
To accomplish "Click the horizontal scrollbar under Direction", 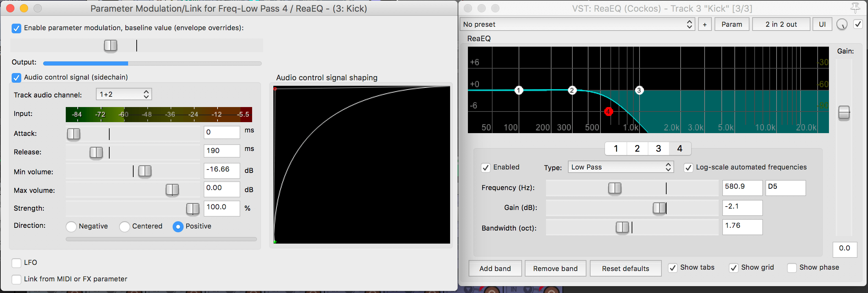I will pos(161,239).
